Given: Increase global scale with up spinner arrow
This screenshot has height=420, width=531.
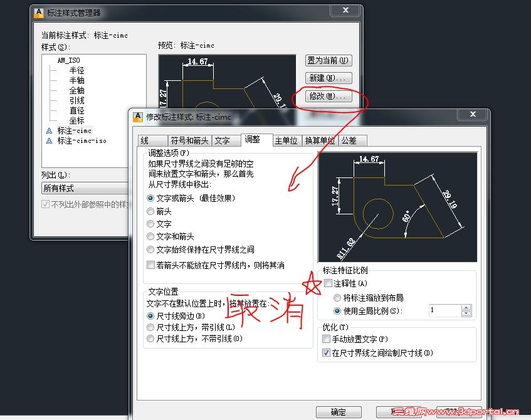Looking at the screenshot, I should (466, 308).
